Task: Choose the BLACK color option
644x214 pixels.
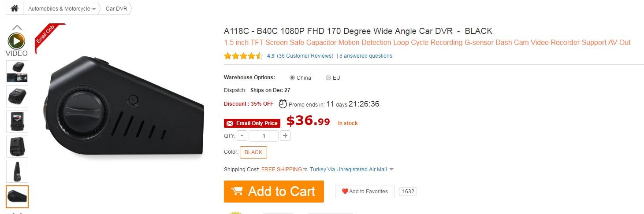Action: coord(253,152)
